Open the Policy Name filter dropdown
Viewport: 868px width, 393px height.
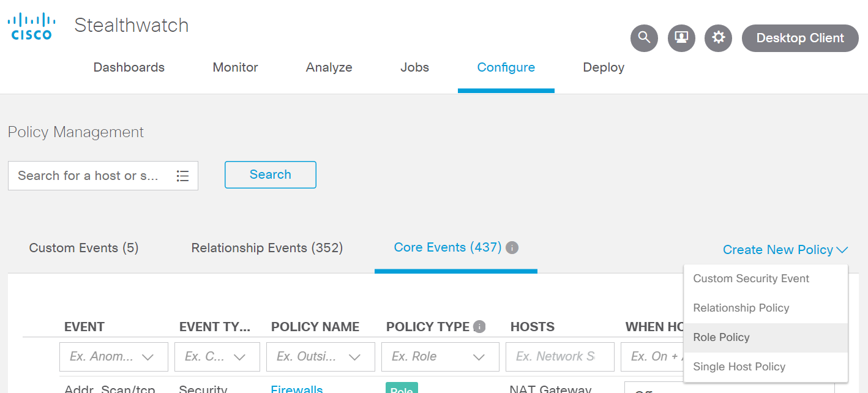coord(321,357)
